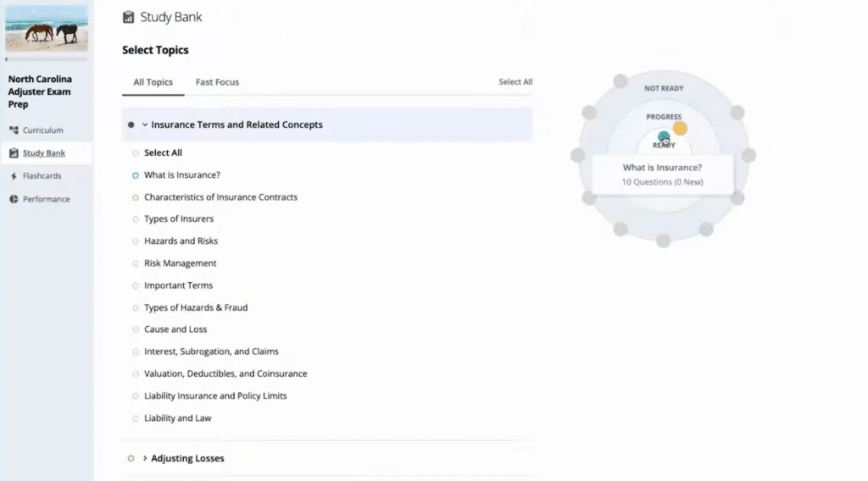Switch to the All Topics tab

[153, 82]
